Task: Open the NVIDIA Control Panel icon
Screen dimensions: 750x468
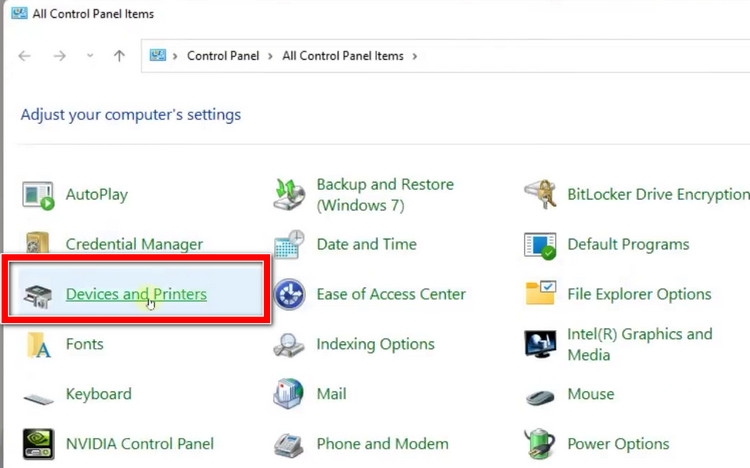Action: point(38,444)
